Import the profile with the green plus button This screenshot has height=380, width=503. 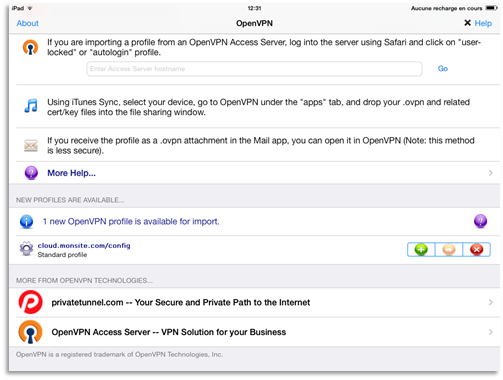pos(421,249)
